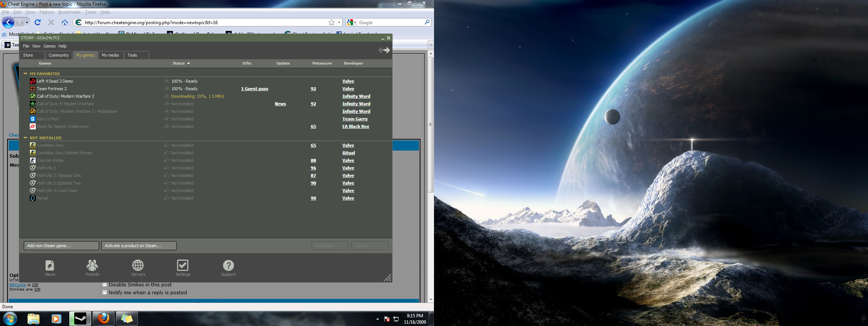868x326 pixels.
Task: Select the Team Fortress 2 game icon
Action: (x=33, y=89)
